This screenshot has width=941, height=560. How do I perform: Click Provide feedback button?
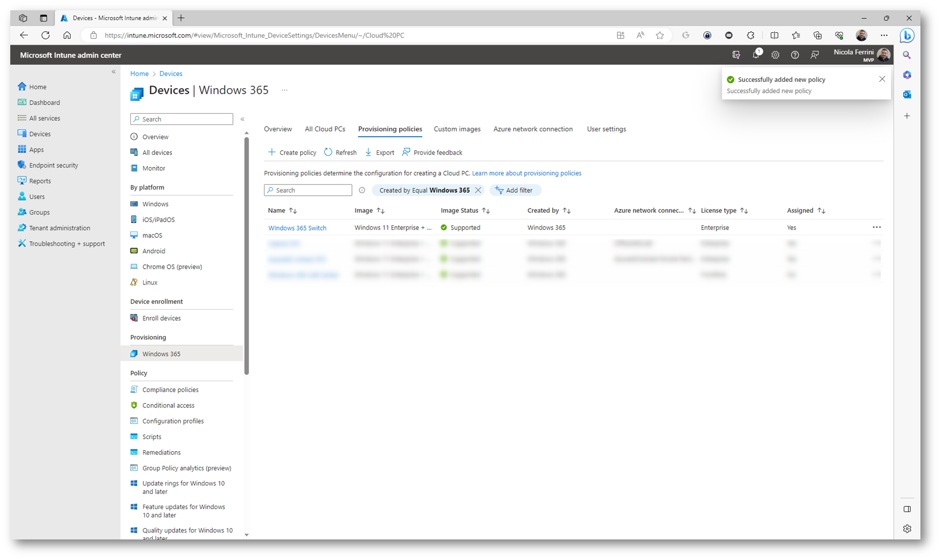point(432,153)
